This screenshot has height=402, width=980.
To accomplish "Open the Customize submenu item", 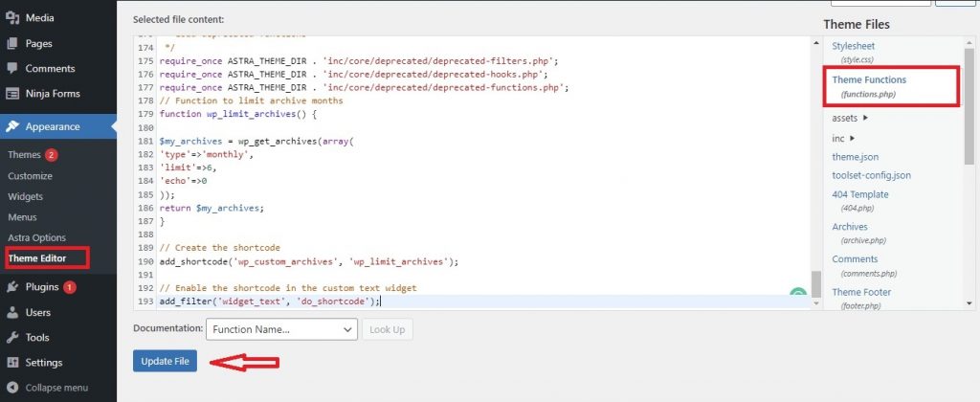I will pos(30,176).
